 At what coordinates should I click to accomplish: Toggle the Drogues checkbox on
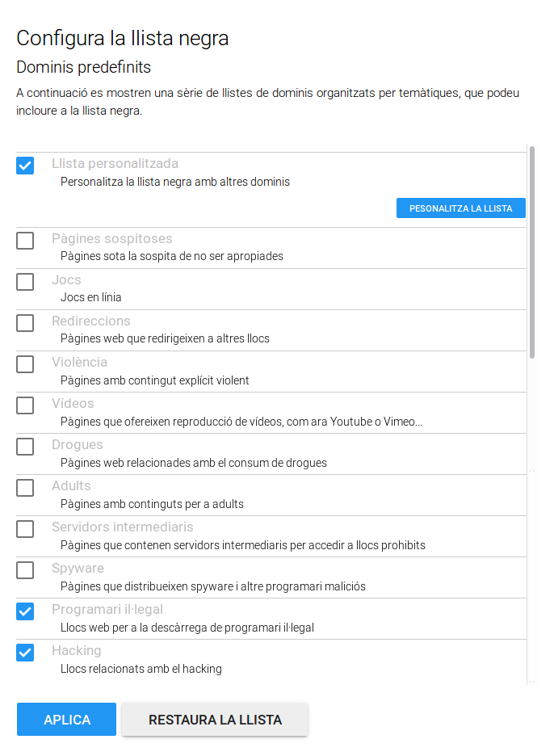[x=25, y=447]
